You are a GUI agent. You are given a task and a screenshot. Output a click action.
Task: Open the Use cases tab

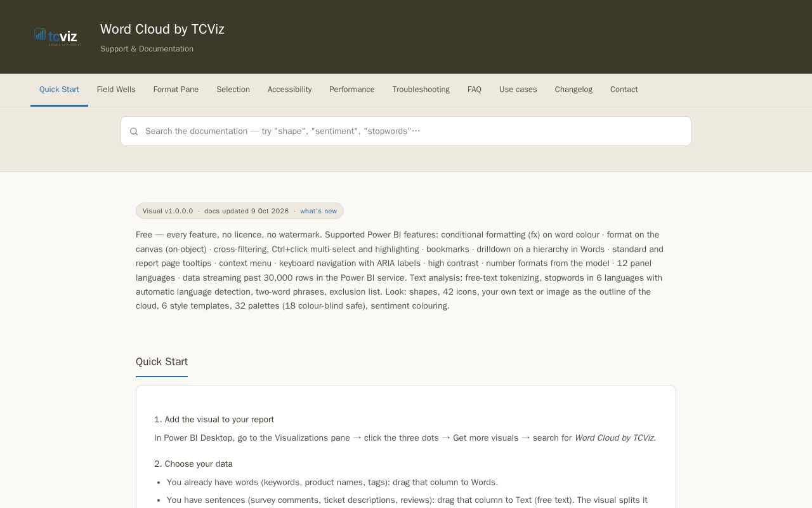point(518,90)
